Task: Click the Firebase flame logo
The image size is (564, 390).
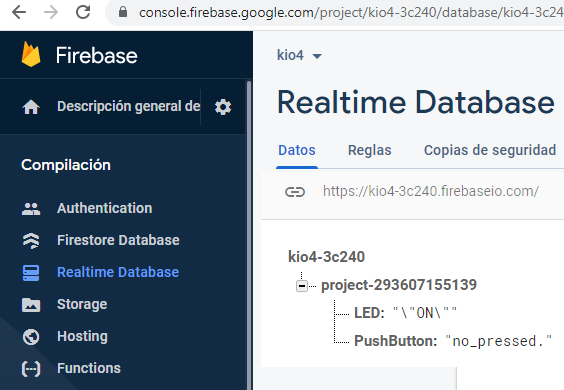Action: 31,54
